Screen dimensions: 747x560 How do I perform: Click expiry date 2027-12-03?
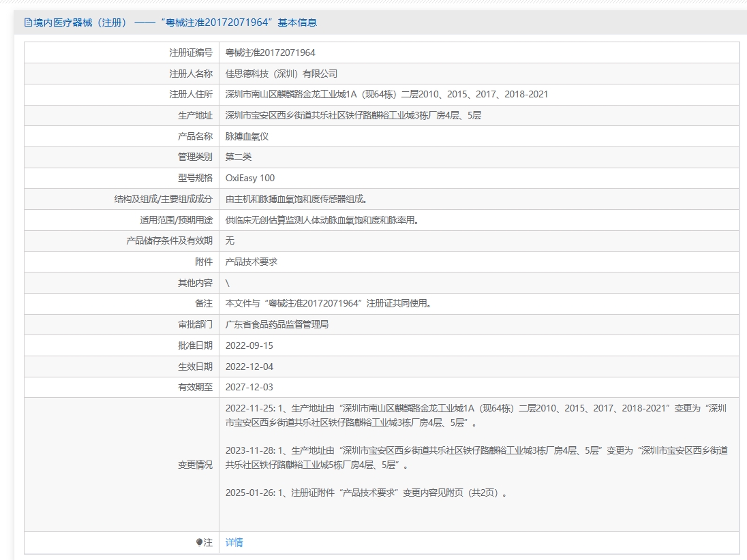coord(249,387)
